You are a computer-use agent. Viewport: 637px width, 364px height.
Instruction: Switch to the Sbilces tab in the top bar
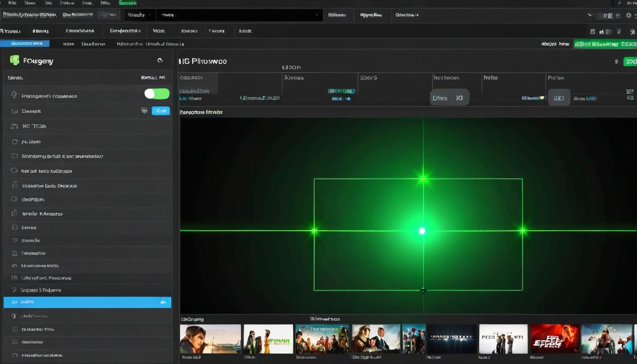click(337, 15)
